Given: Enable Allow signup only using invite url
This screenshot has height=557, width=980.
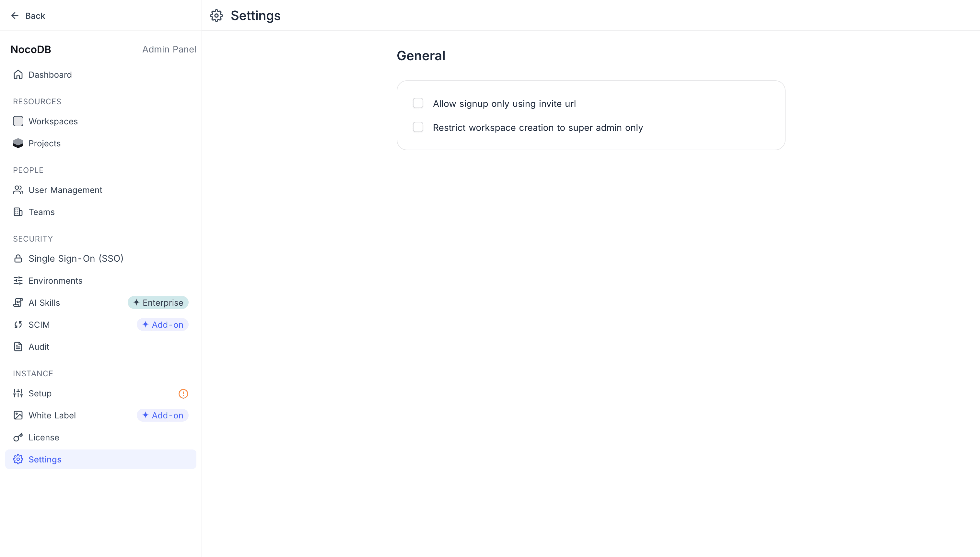Looking at the screenshot, I should 418,103.
